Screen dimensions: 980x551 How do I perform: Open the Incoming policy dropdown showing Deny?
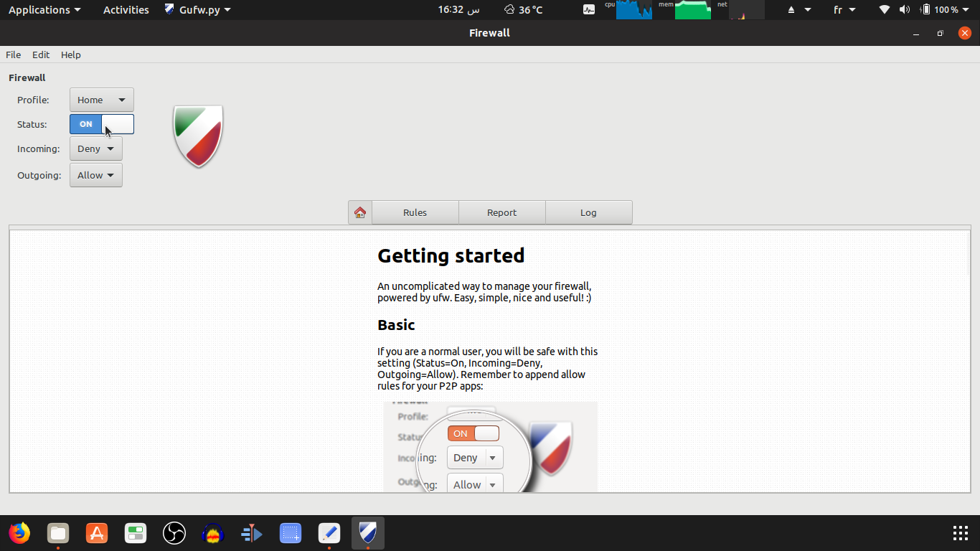coord(96,149)
